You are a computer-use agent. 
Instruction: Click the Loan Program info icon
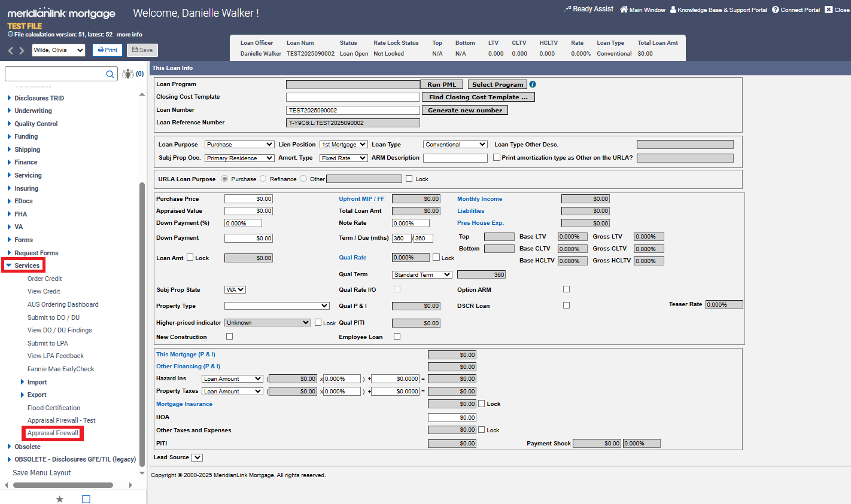pyautogui.click(x=533, y=84)
